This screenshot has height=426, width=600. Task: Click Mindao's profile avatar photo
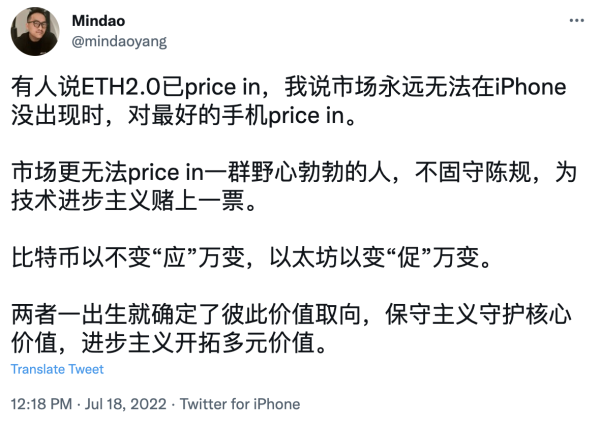tap(35, 31)
